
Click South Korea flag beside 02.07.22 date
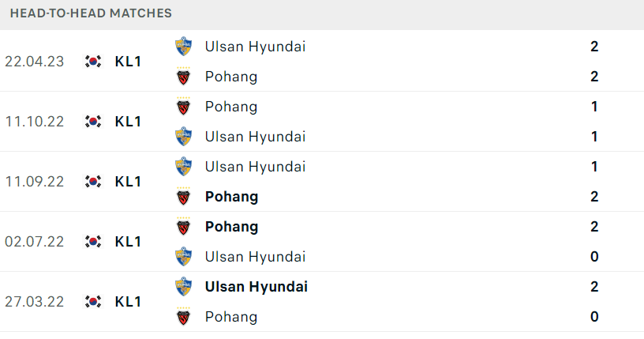(93, 242)
